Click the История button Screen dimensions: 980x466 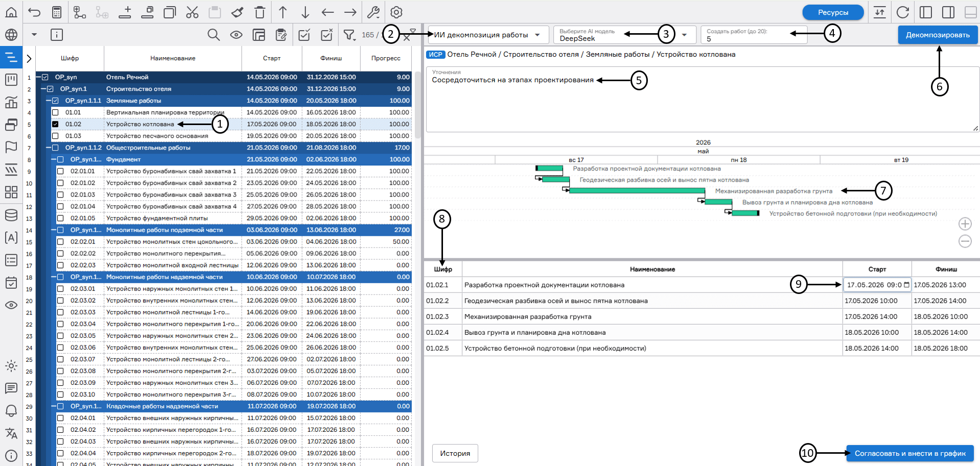pos(455,453)
